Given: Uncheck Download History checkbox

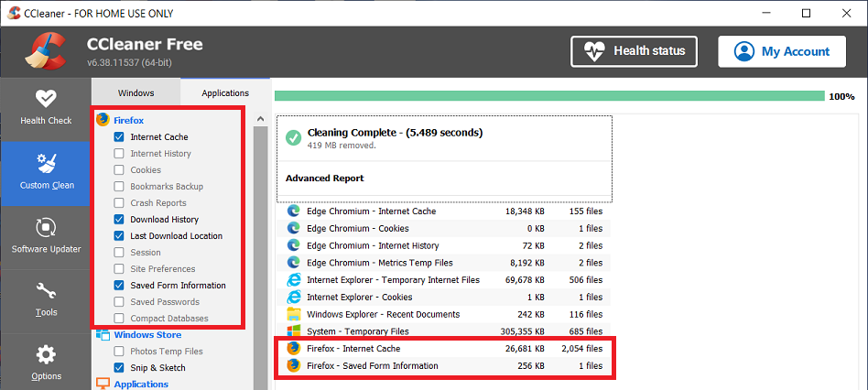Looking at the screenshot, I should click(118, 220).
